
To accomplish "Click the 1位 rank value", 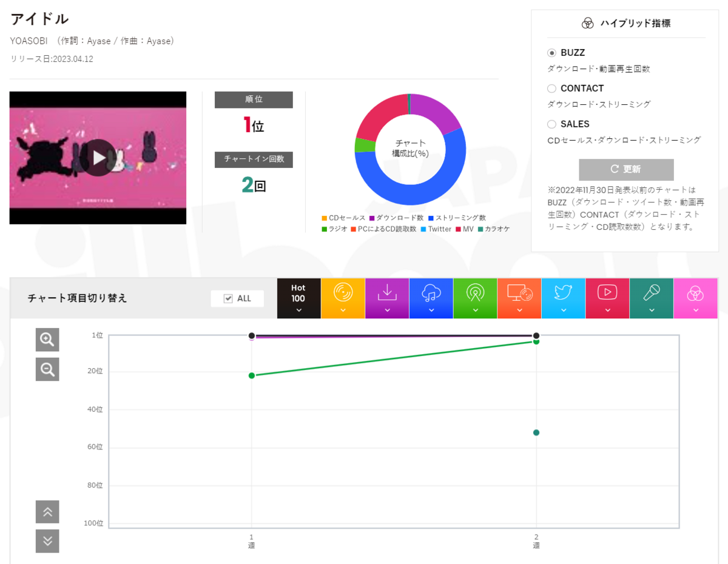I will click(254, 125).
